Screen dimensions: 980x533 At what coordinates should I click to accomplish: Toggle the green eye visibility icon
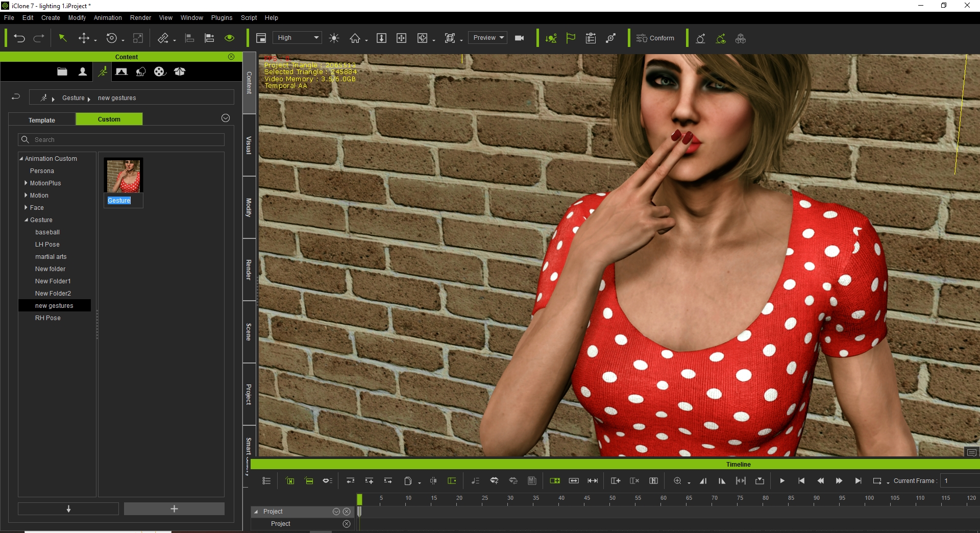[x=229, y=38]
